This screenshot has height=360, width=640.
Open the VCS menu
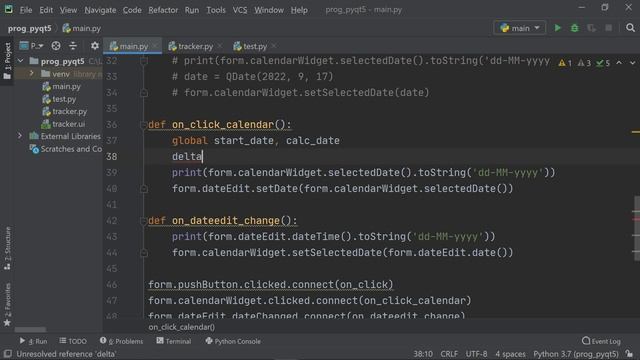(x=240, y=10)
